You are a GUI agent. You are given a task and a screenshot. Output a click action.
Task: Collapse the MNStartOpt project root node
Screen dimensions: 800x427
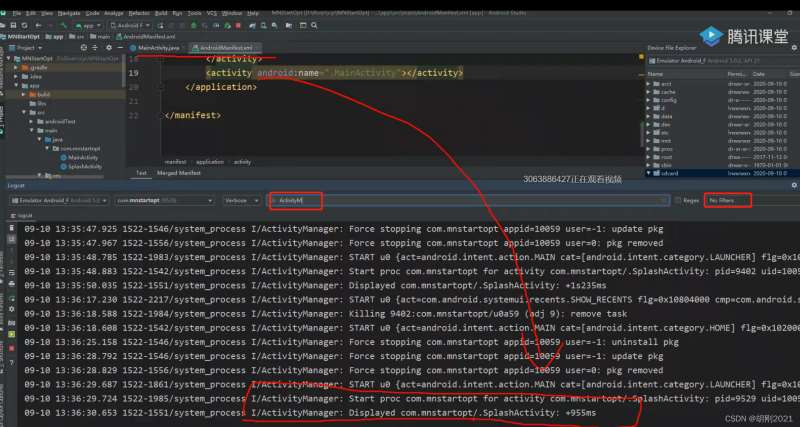click(x=9, y=59)
